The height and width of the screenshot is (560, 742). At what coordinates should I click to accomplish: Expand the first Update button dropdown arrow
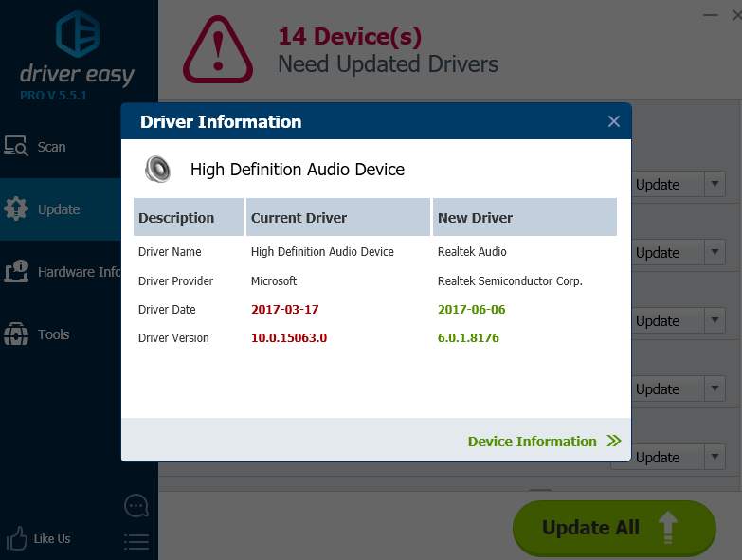click(715, 184)
